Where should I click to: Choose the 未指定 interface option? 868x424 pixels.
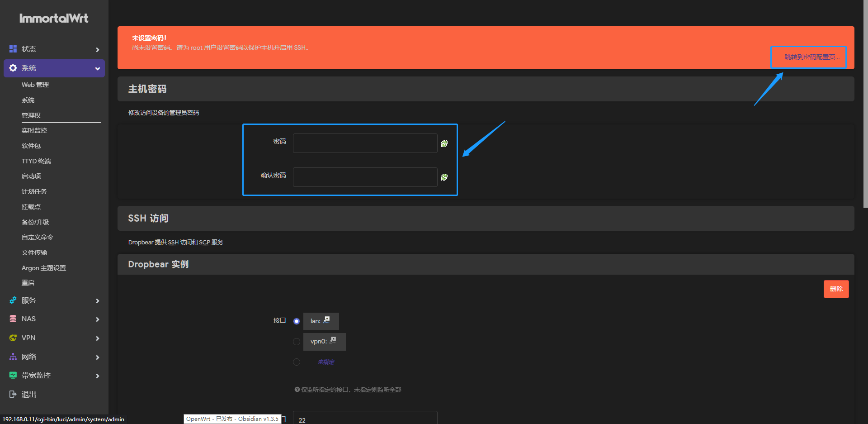pyautogui.click(x=297, y=362)
